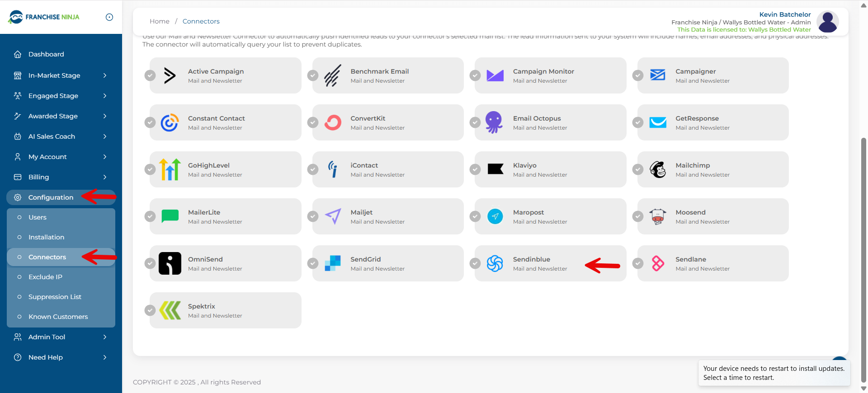Click the Sendinblue swirl logo icon
The image size is (868, 393).
click(495, 263)
